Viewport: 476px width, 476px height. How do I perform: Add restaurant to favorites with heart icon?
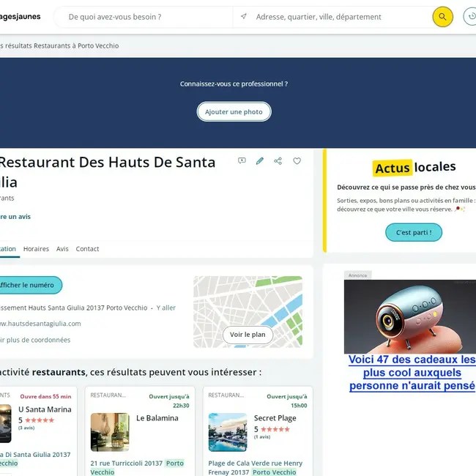[297, 161]
